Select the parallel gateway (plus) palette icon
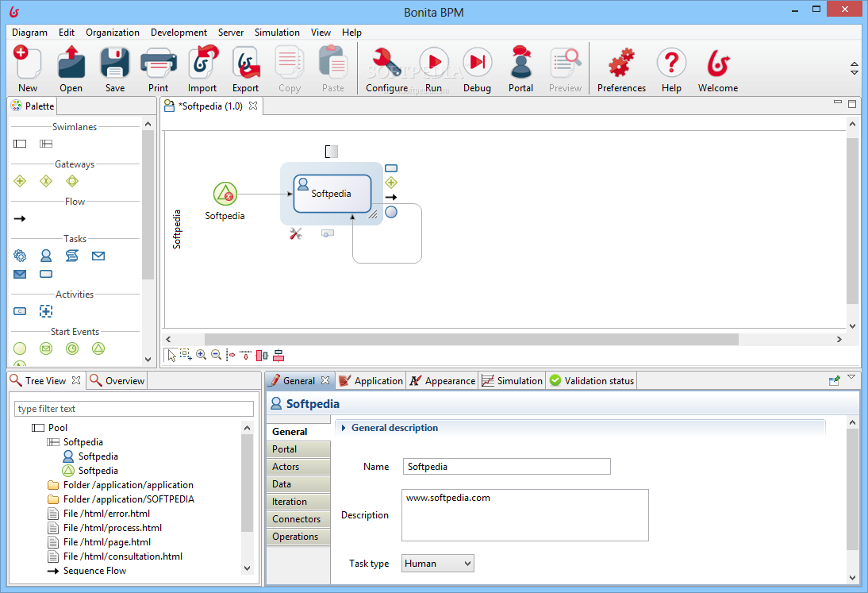 coord(20,181)
